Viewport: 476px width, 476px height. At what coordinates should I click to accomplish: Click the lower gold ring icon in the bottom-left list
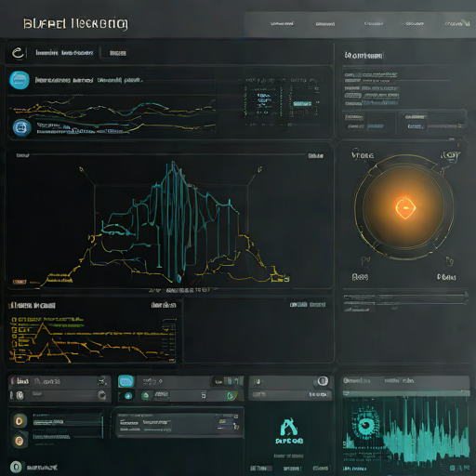pyautogui.click(x=20, y=441)
